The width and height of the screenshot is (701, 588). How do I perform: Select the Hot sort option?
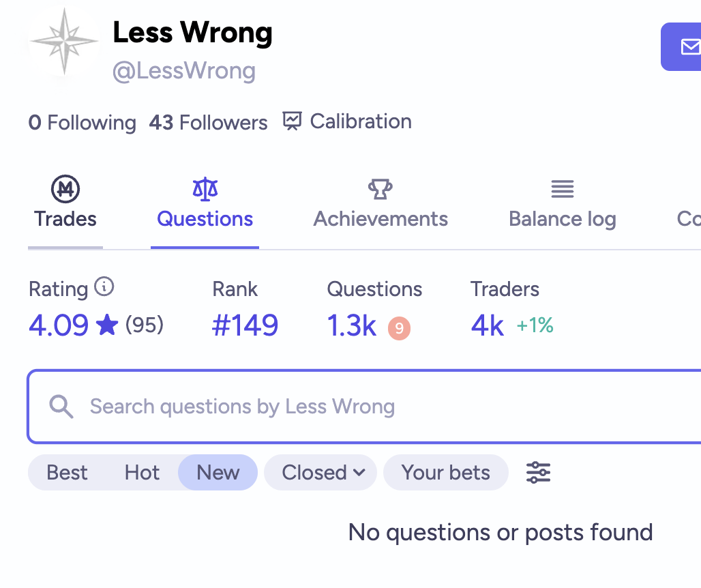click(142, 473)
